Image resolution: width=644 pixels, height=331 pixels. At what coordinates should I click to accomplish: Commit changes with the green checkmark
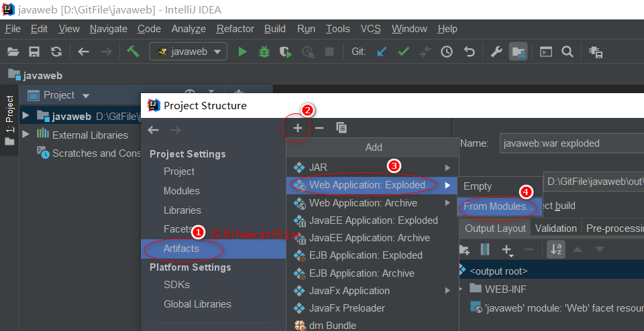[x=404, y=52]
